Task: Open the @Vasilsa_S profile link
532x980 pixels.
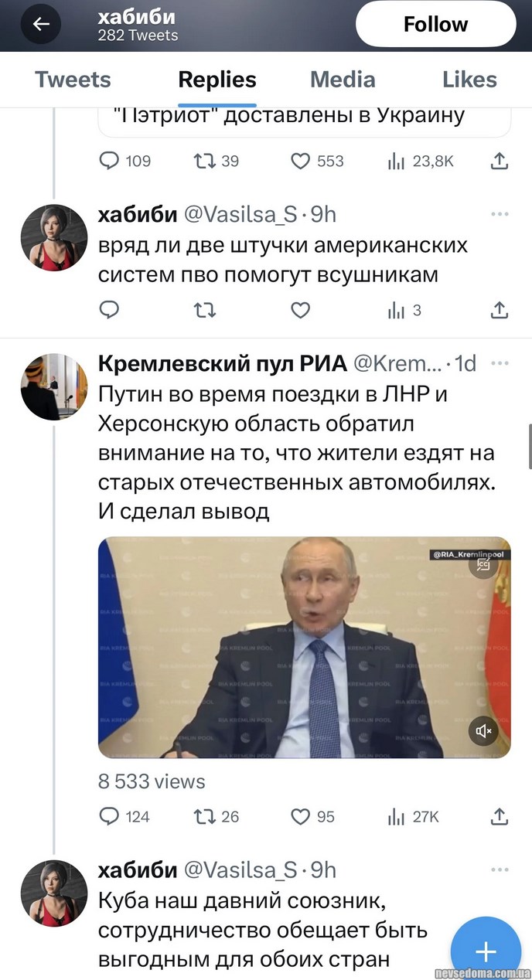Action: coord(239,214)
